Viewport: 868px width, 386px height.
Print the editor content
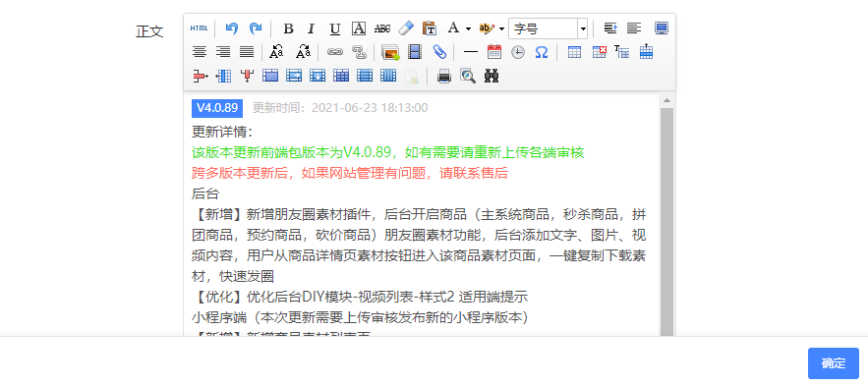pyautogui.click(x=444, y=76)
